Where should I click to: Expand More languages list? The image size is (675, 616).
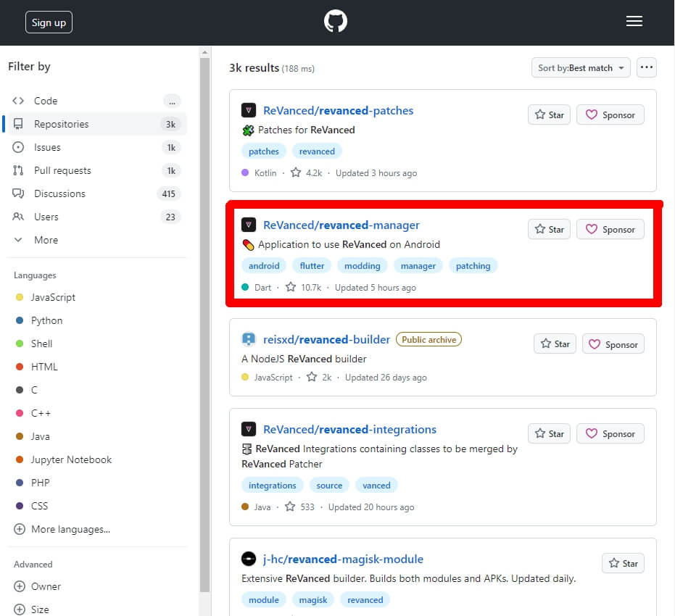click(62, 529)
